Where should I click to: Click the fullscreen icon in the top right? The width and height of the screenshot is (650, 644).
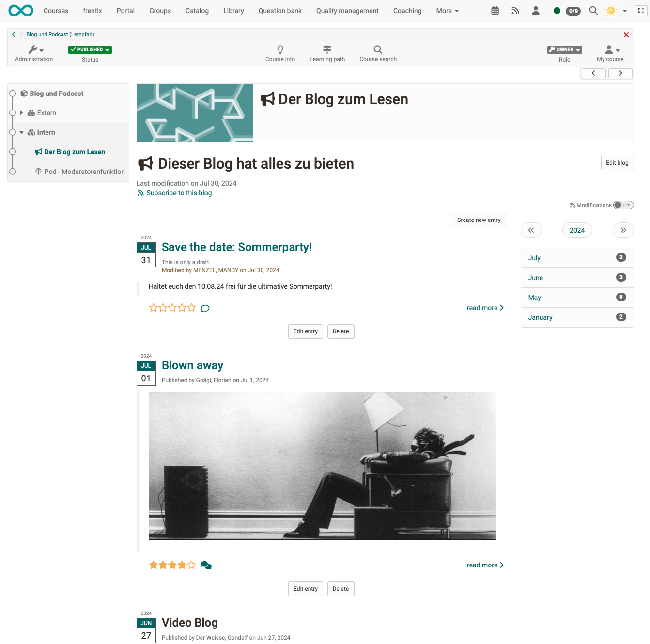click(x=641, y=10)
